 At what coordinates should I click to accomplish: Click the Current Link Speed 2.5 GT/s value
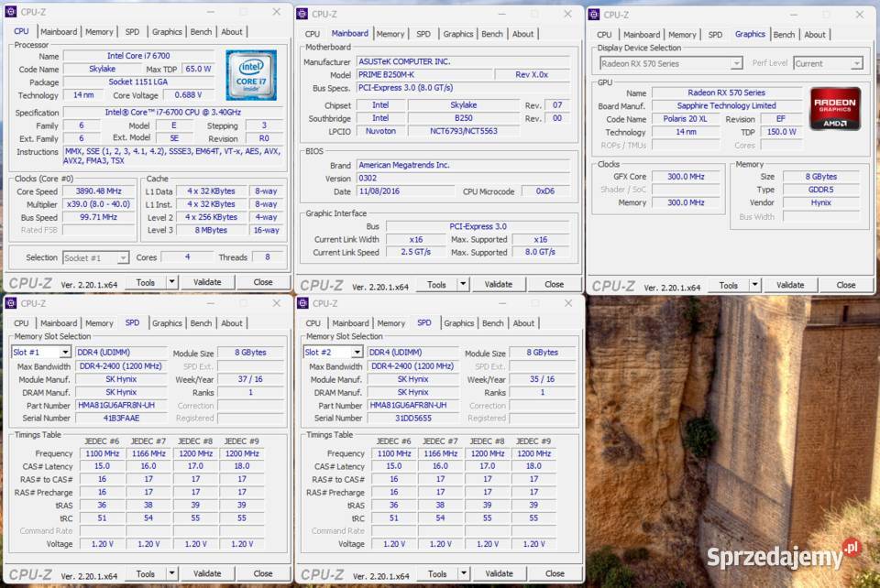coord(416,252)
